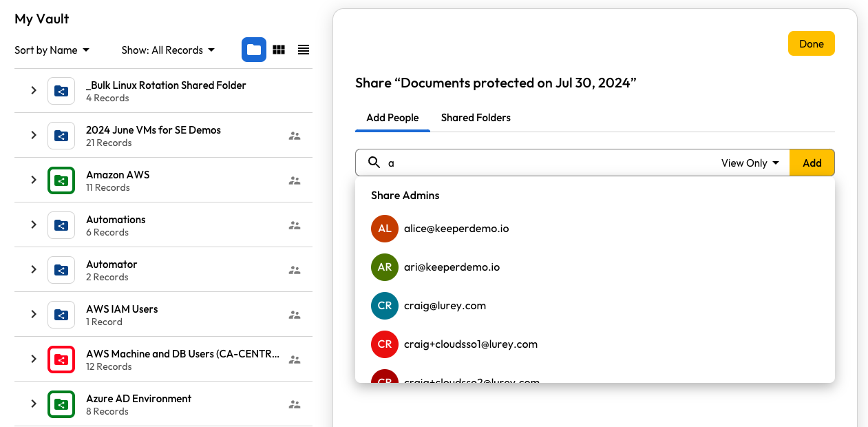This screenshot has height=427, width=868.
Task: Click the Azure AD Environment folder icon
Action: pos(61,404)
